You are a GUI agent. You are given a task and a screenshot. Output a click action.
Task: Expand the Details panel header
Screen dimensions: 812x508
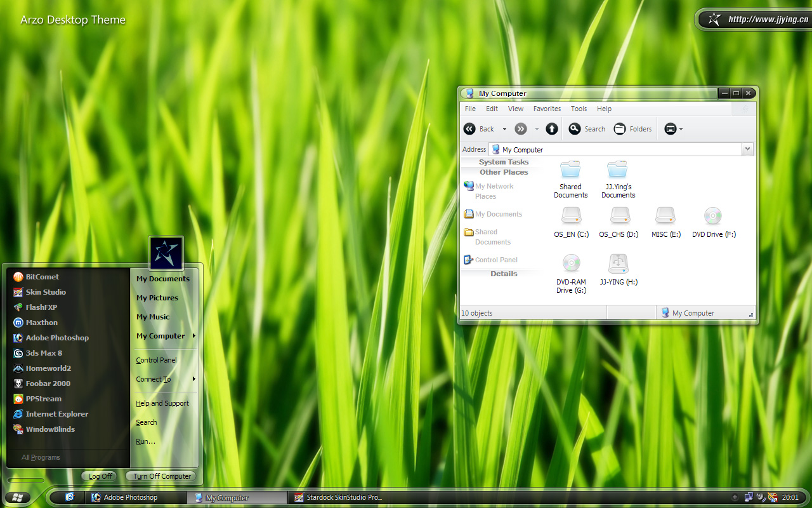(x=504, y=274)
